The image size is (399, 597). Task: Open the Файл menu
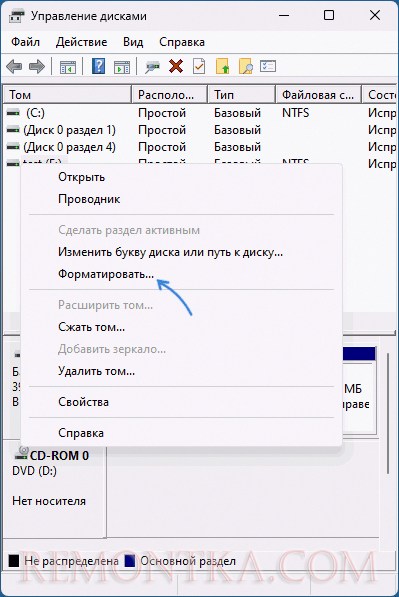coord(25,42)
